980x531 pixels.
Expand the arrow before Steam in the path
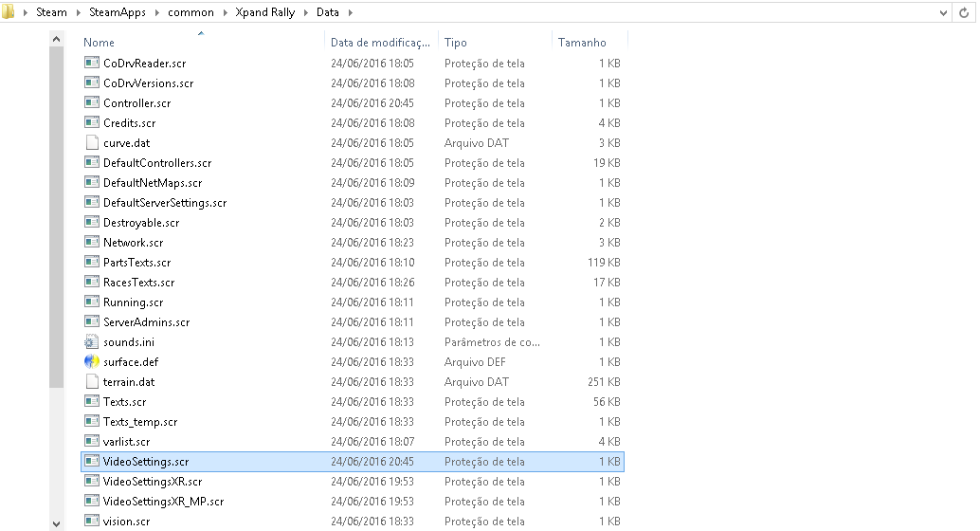click(x=25, y=12)
